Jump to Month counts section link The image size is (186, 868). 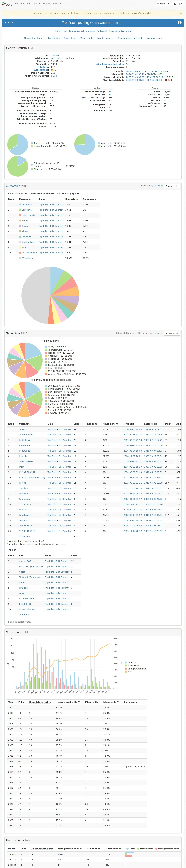pyautogui.click(x=105, y=38)
